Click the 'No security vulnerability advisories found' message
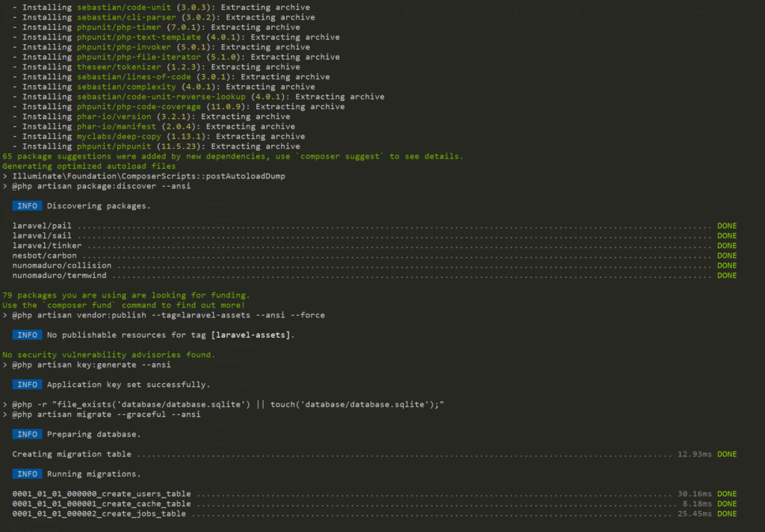This screenshot has width=765, height=532. [108, 355]
